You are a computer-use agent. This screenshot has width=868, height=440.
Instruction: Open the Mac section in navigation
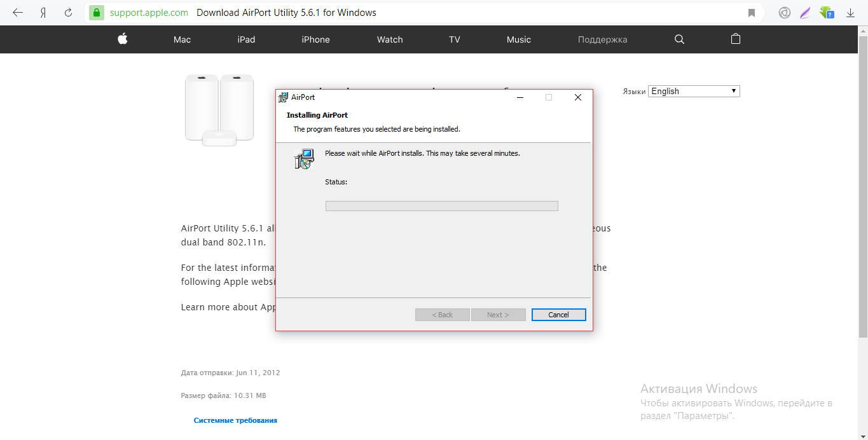[x=182, y=39]
